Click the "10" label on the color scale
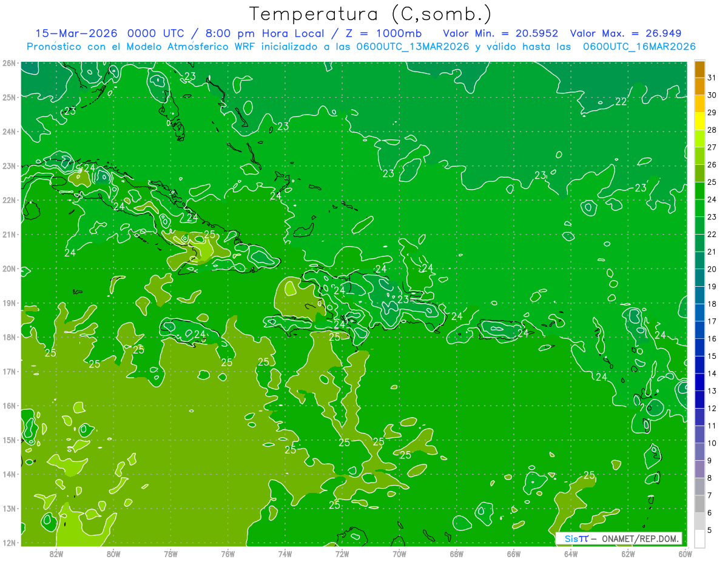 (712, 443)
